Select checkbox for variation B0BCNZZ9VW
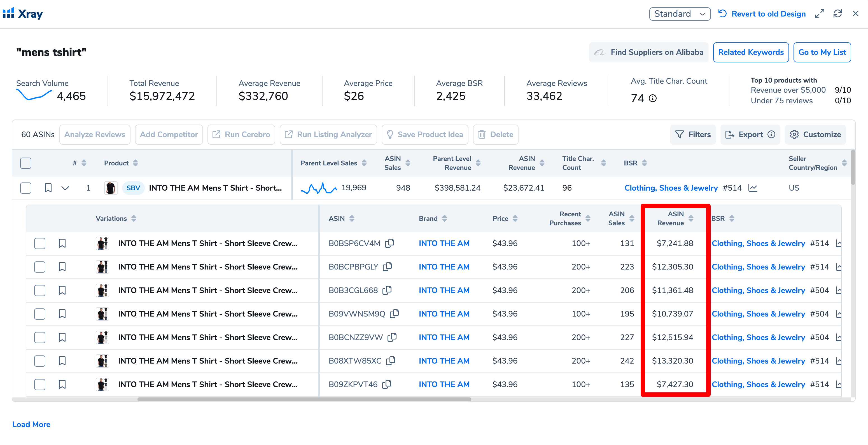Image resolution: width=868 pixels, height=445 pixels. (x=40, y=337)
